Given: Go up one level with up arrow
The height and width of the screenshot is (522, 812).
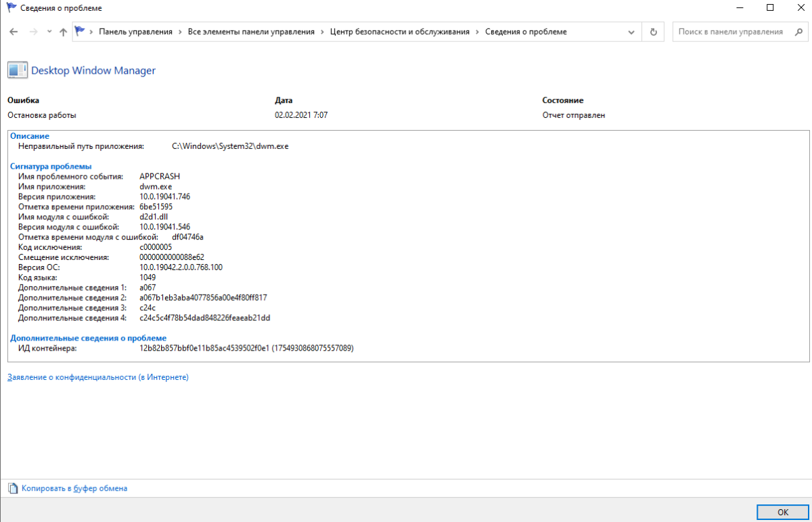Looking at the screenshot, I should 63,32.
